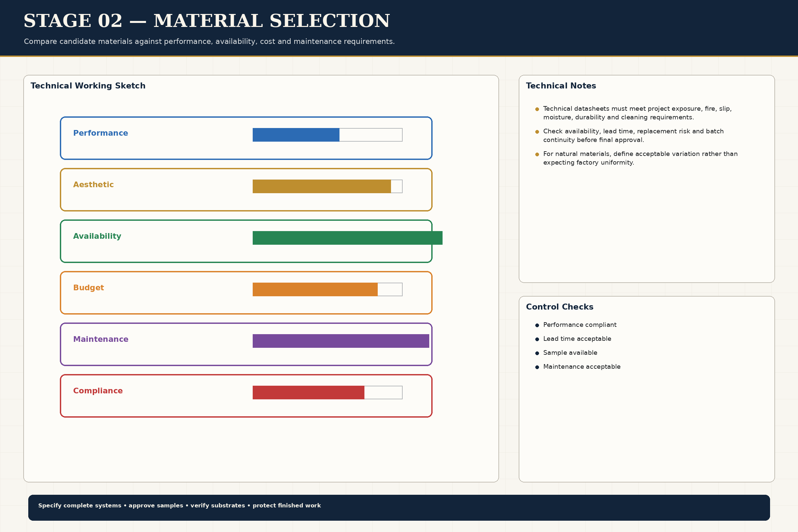Click the Control Checks heading

pos(560,307)
